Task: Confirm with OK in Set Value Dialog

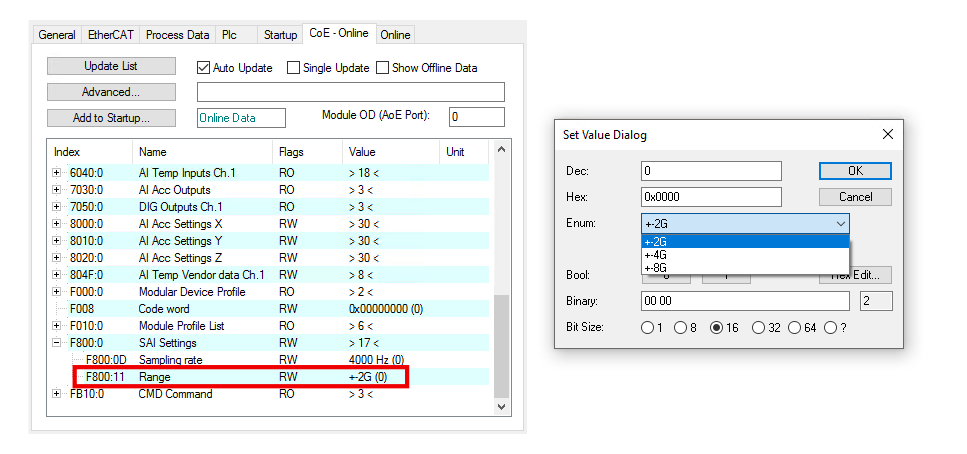Action: pos(855,171)
